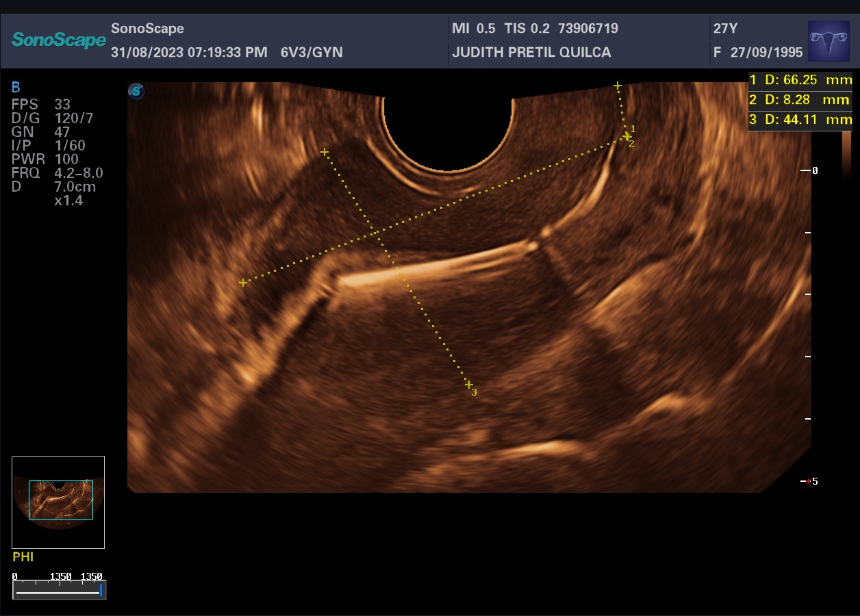Screen dimensions: 860x616
Task: Click the PHI label under the thumbnail
Action: [x=23, y=557]
